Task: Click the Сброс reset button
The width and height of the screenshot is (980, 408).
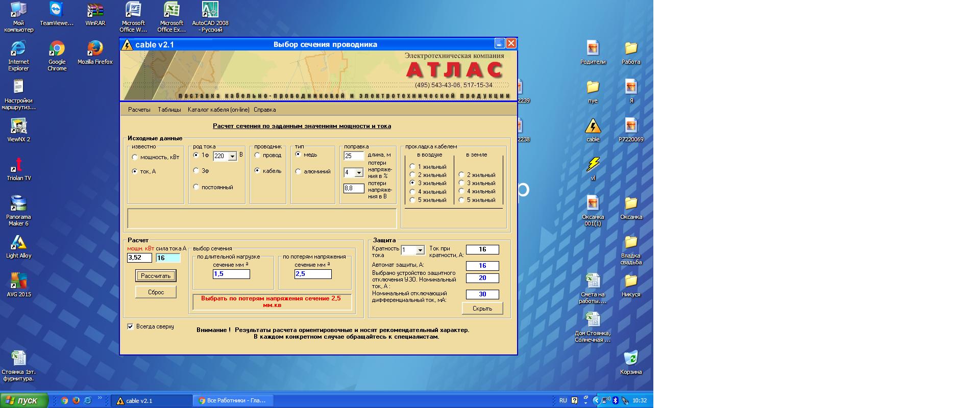Action: coord(156,292)
